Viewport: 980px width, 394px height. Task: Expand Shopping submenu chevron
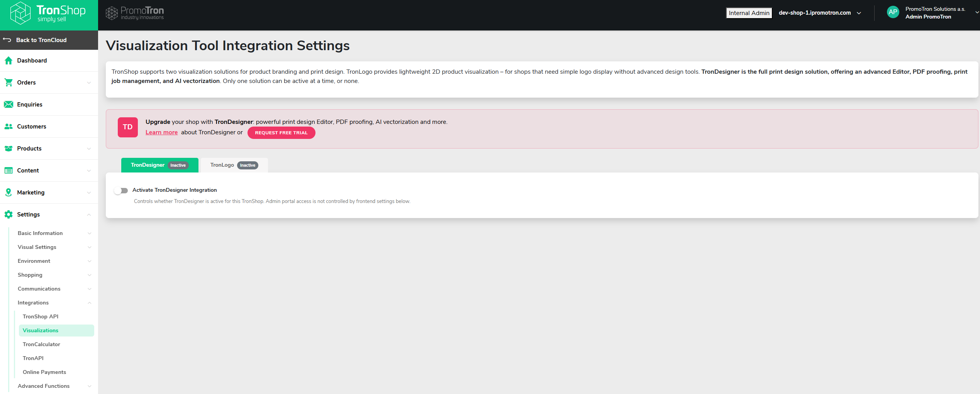click(x=90, y=275)
